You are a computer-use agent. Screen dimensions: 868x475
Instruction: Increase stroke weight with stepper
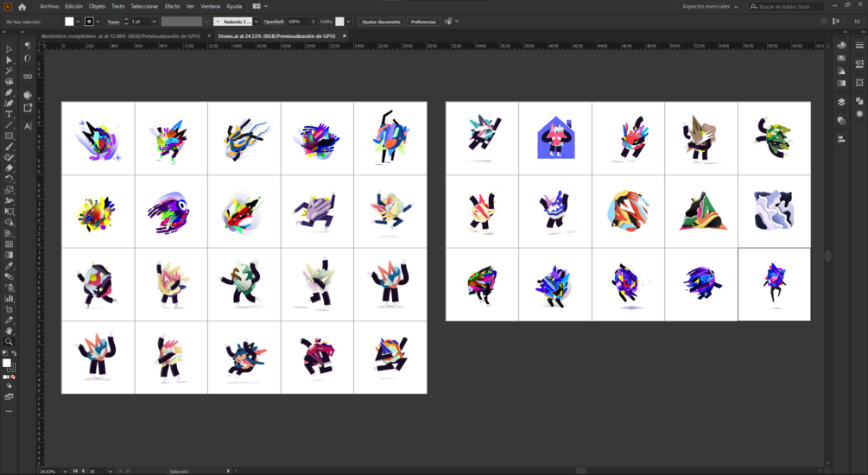pos(126,19)
